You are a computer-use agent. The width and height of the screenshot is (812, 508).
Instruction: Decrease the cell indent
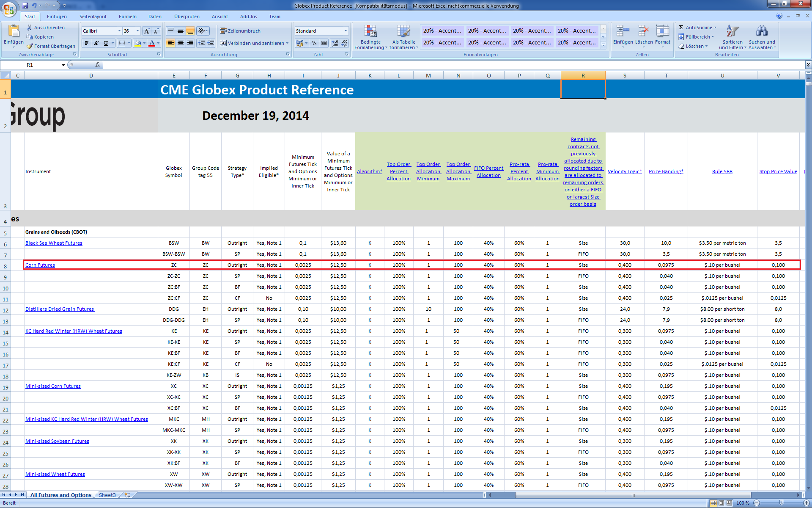click(x=202, y=43)
